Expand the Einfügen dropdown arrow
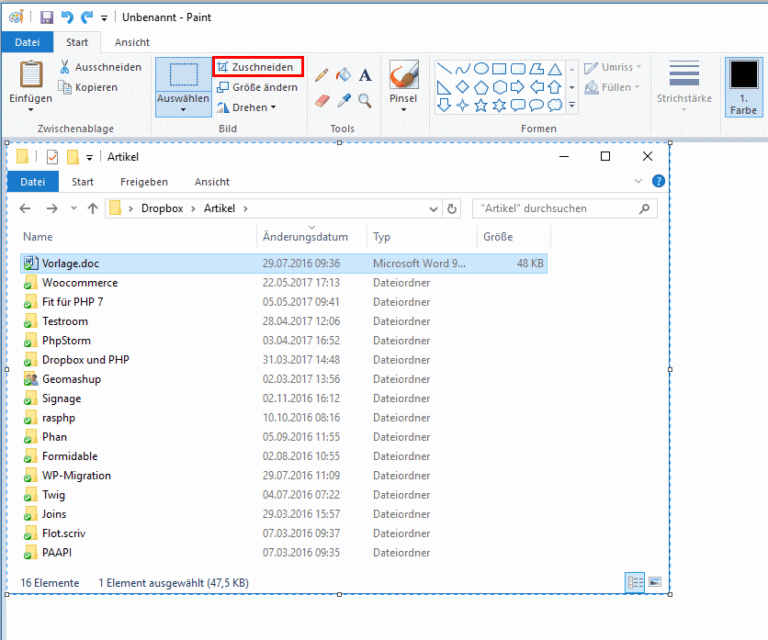The height and width of the screenshot is (640, 768). pos(30,110)
